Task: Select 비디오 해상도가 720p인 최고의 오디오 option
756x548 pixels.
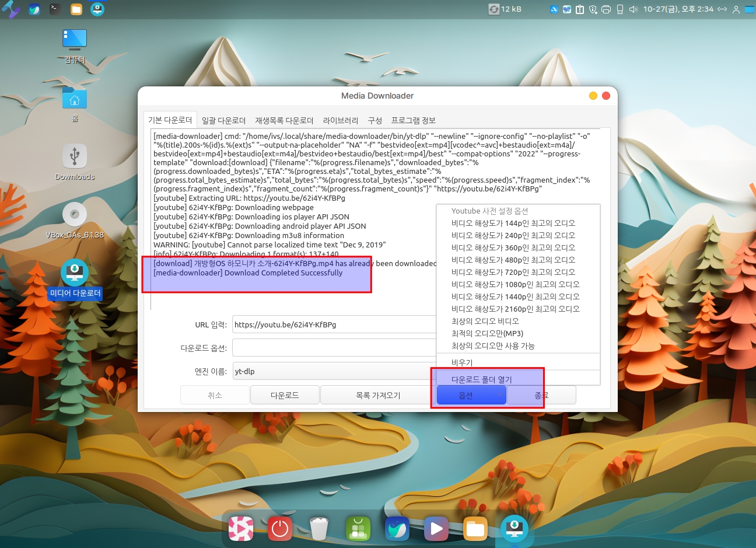Action: click(513, 272)
